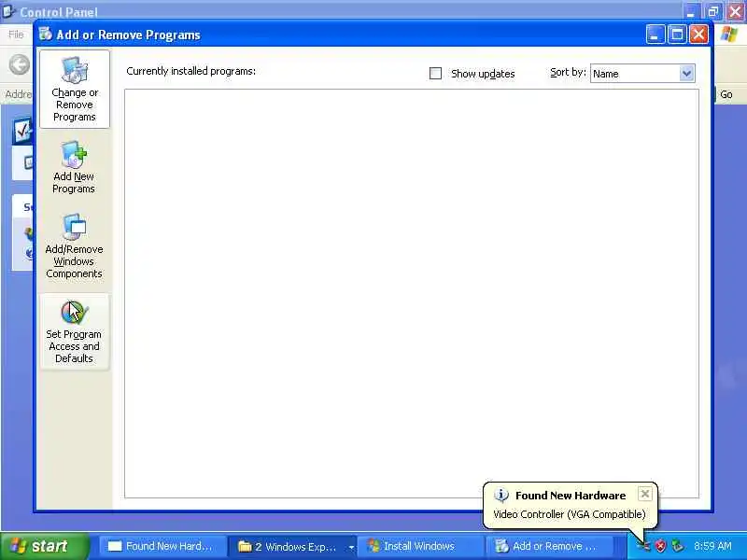Click the taskbar clock showing 8:59 AM
Viewport: 747px width, 560px height.
[712, 546]
